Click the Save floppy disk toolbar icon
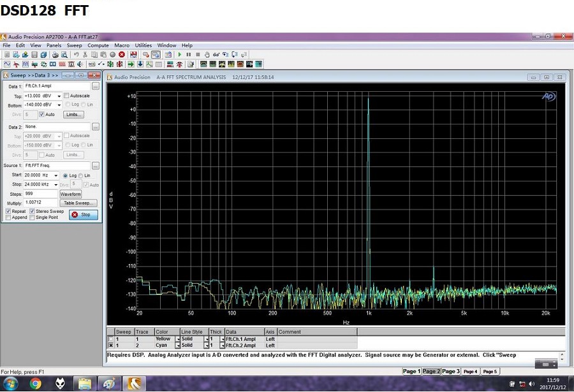Image resolution: width=574 pixels, height=392 pixels. coord(35,55)
